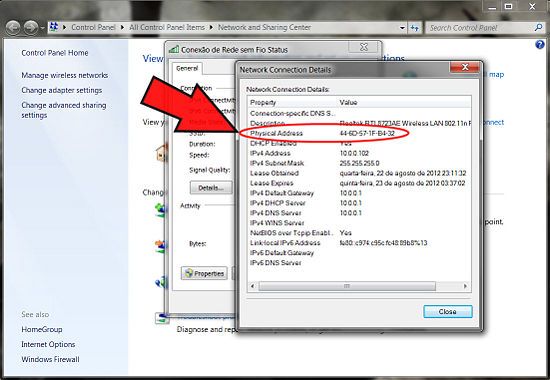Viewport: 550px width, 380px height.
Task: Select the Lease Expires row
Action: click(x=359, y=183)
